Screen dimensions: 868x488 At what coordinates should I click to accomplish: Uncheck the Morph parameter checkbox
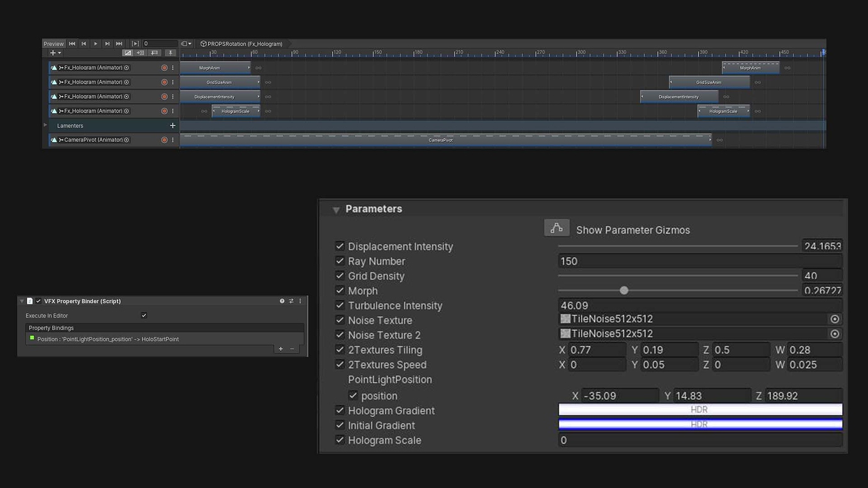click(x=340, y=291)
